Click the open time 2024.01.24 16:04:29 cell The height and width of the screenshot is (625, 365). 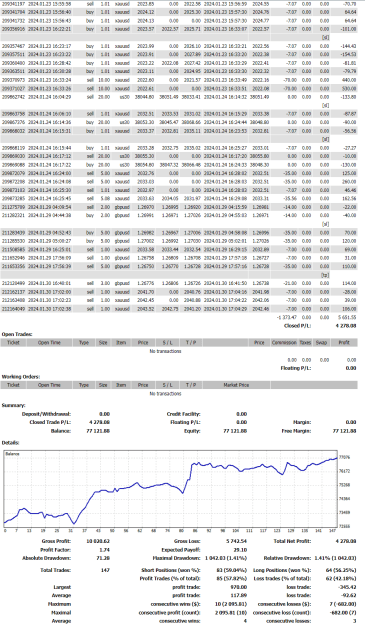(49, 97)
